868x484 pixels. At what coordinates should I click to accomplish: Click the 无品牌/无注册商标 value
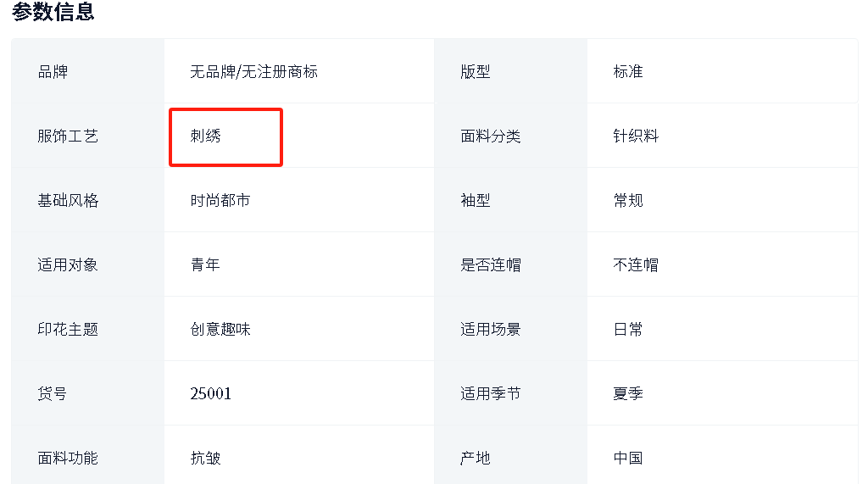click(254, 72)
